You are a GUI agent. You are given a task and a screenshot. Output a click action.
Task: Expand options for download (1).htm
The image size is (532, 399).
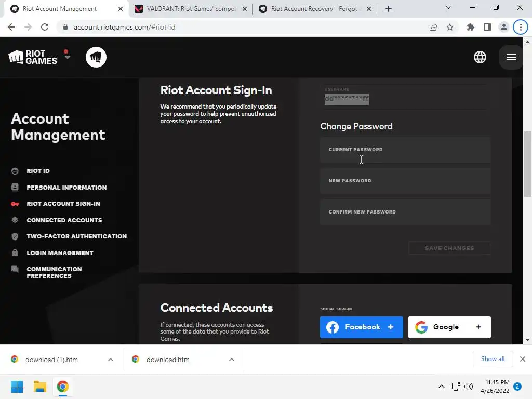tap(111, 360)
